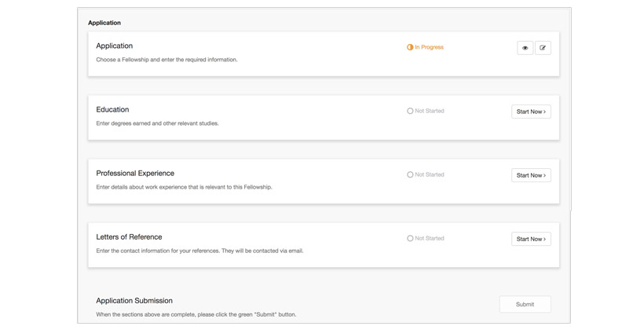This screenshot has height=330, width=644.
Task: Click the Professional Experience section title
Action: [x=135, y=173]
